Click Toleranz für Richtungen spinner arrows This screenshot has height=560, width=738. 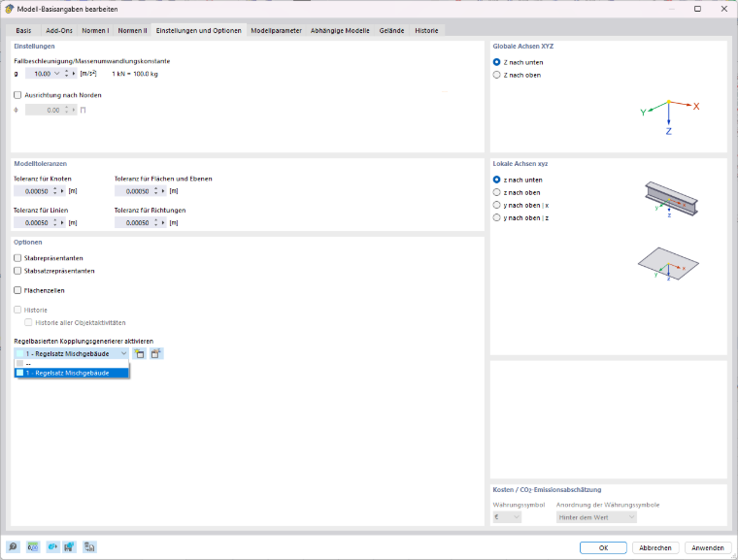[x=155, y=222]
